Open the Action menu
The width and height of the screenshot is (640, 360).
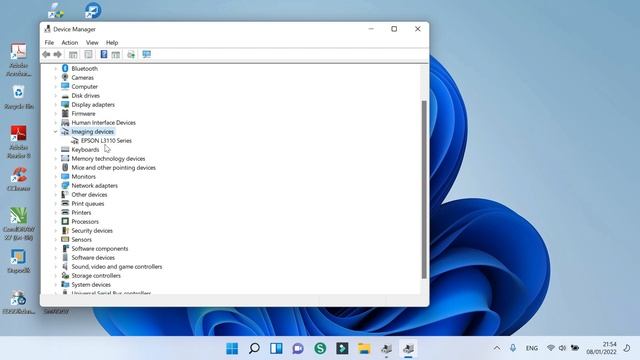click(x=70, y=42)
